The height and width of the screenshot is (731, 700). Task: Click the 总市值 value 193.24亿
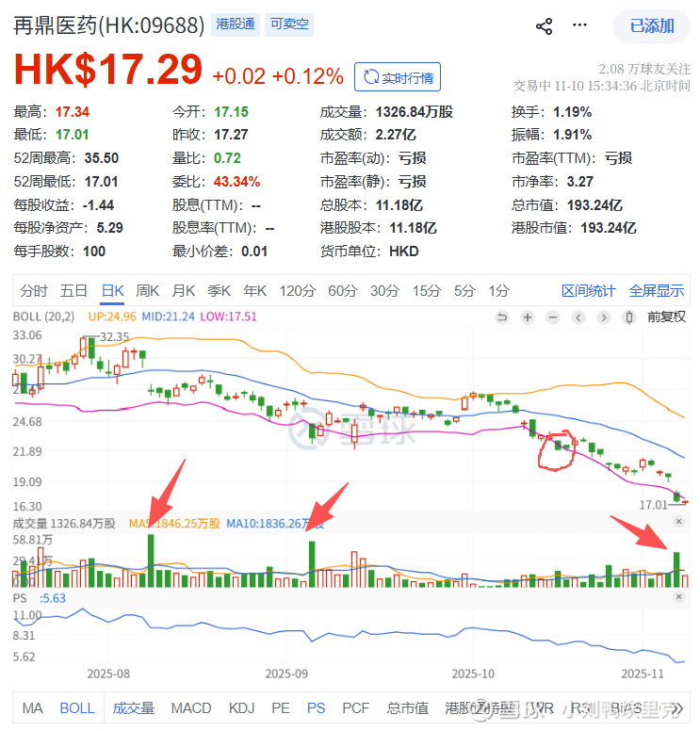[x=594, y=205]
